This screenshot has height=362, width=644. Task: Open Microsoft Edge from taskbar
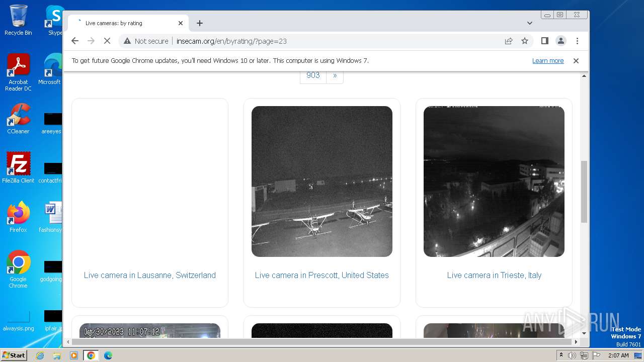(x=108, y=355)
